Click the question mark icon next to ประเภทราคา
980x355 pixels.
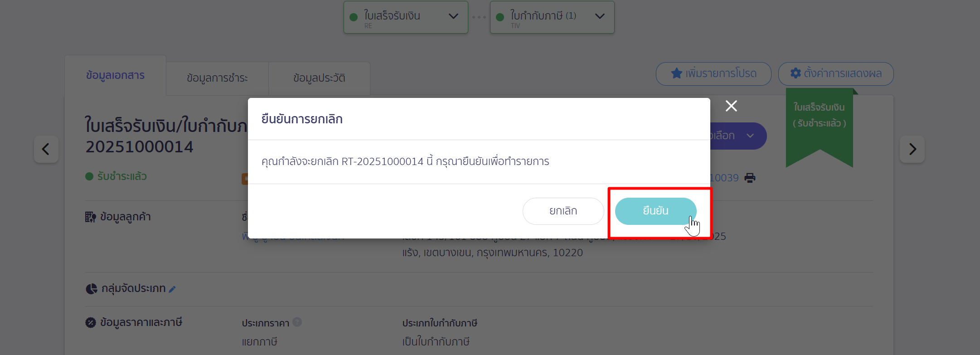298,322
